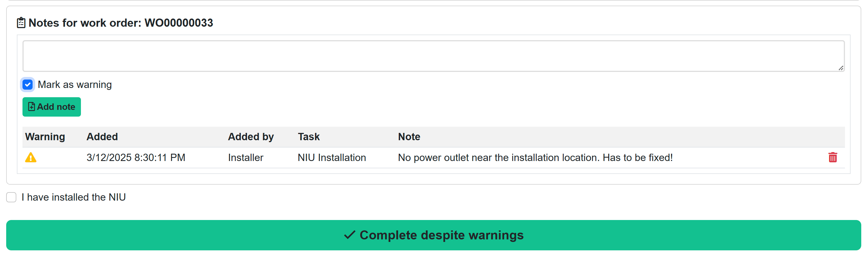868x254 pixels.
Task: Click the Note column header
Action: coord(409,137)
